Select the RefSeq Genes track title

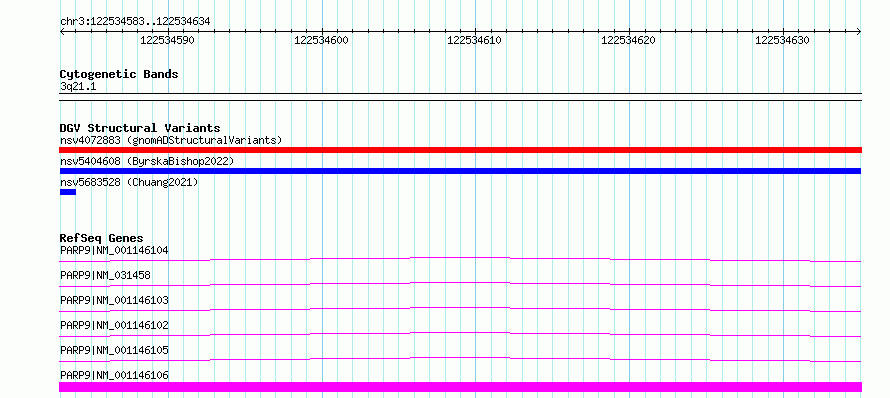point(102,238)
